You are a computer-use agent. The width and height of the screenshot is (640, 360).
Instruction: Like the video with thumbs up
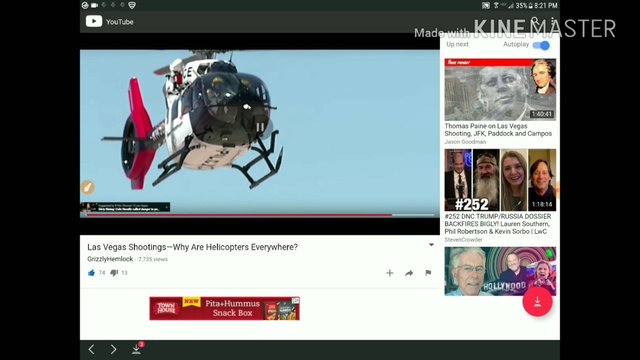[x=91, y=273]
